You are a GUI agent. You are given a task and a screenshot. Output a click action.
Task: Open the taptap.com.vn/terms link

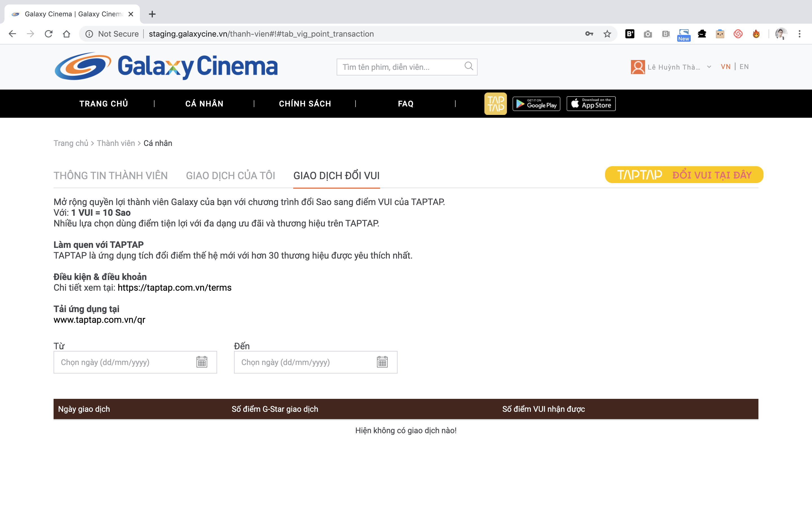[x=174, y=288]
